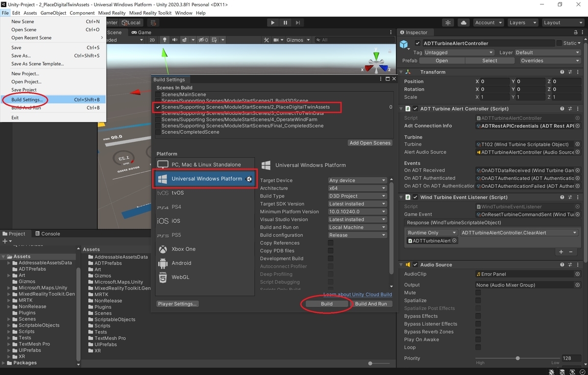This screenshot has width=588, height=375.
Task: Open Architecture x64 dropdown
Action: tap(357, 188)
